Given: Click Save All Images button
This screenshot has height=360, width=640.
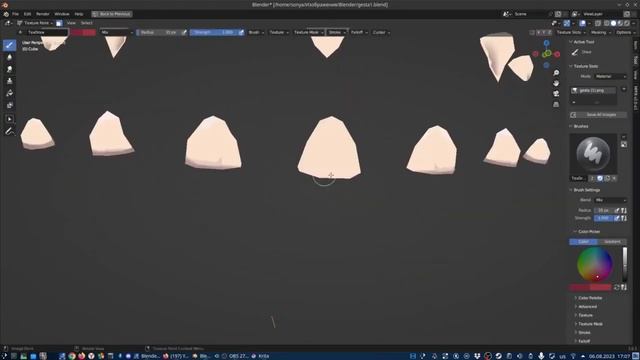Looking at the screenshot, I should pyautogui.click(x=598, y=115).
